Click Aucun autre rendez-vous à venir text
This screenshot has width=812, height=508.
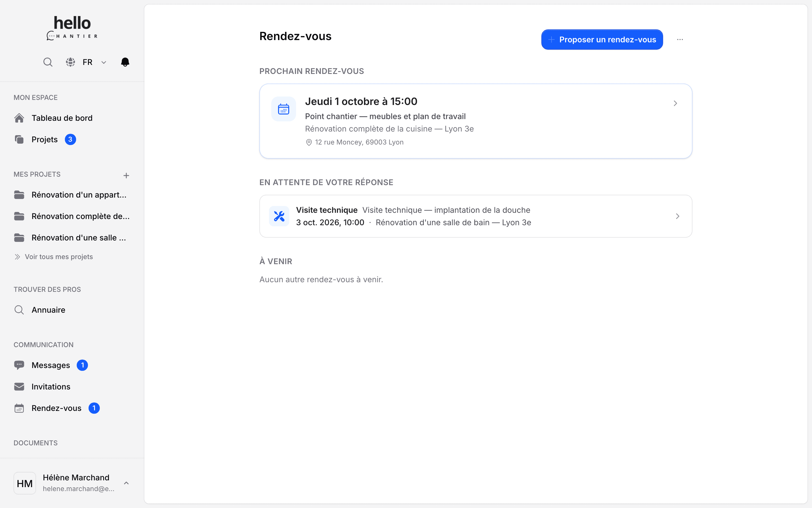click(321, 279)
